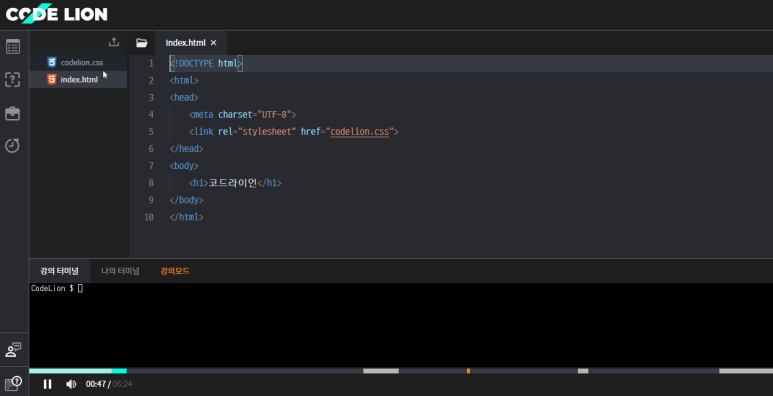Viewport: 773px width, 396px height.
Task: Open the chat with instructor sidebar icon
Action: (13, 350)
